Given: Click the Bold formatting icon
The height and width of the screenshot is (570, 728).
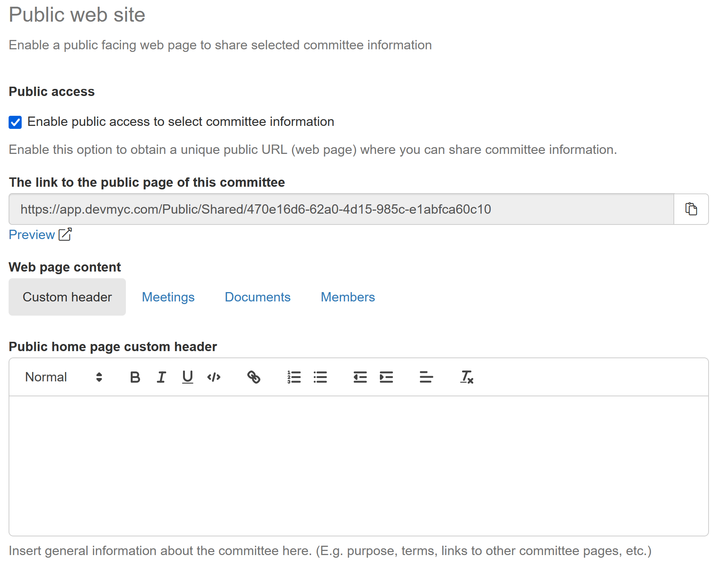Looking at the screenshot, I should (135, 377).
